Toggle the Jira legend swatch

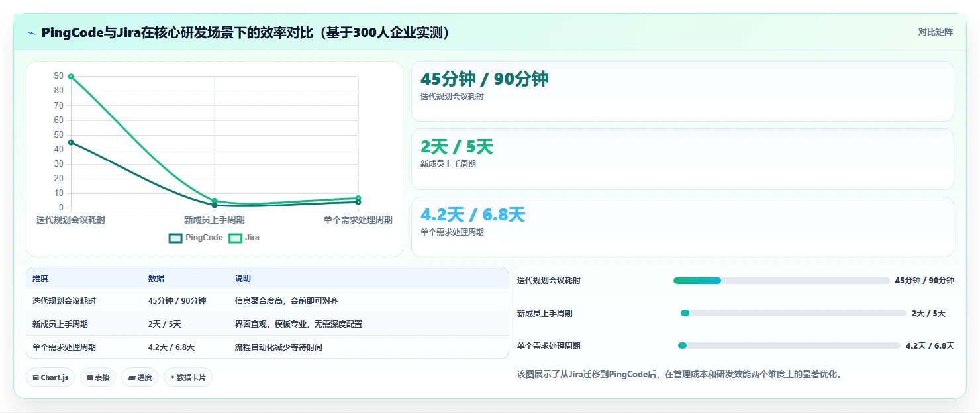(235, 238)
